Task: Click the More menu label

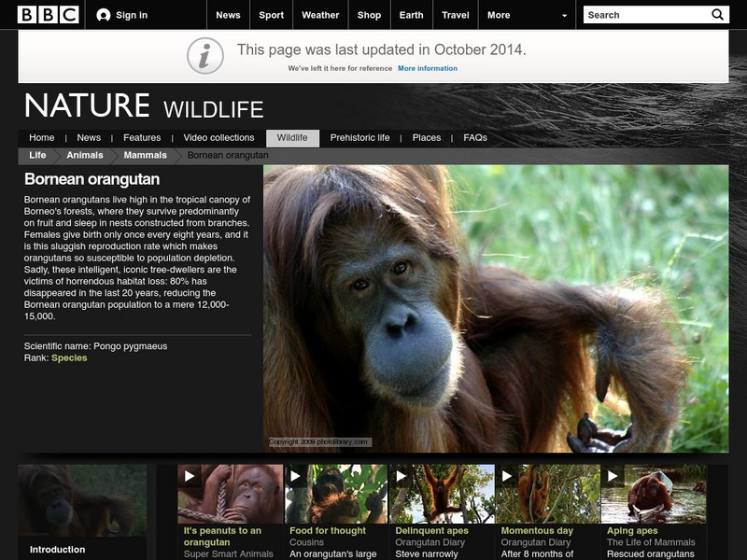Action: [x=499, y=15]
